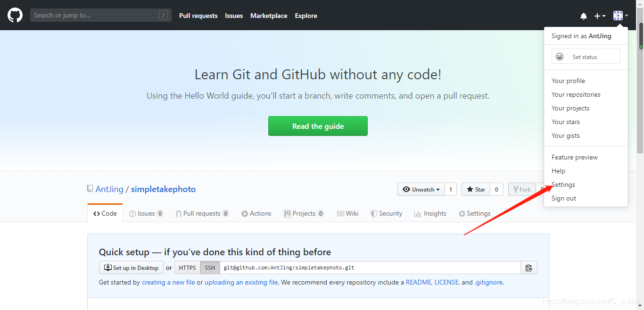
Task: Click Settings in the account dropdown
Action: [563, 184]
